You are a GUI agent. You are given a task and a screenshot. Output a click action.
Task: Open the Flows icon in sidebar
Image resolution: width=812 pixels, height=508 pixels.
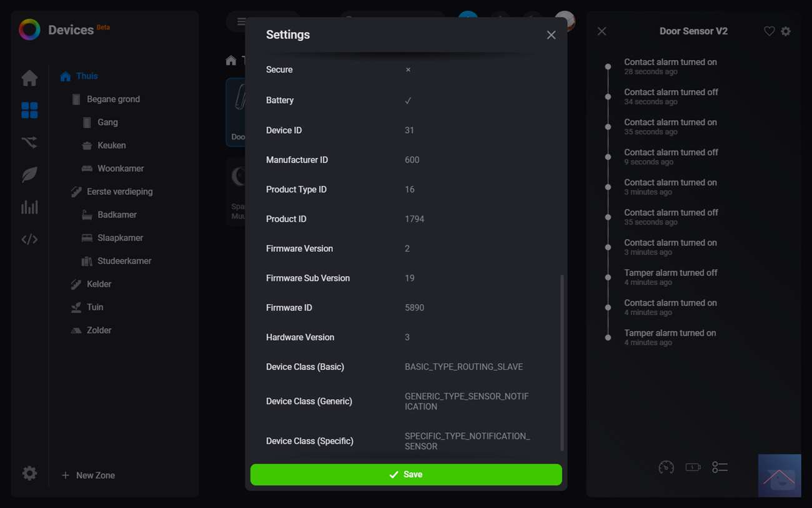click(x=29, y=142)
